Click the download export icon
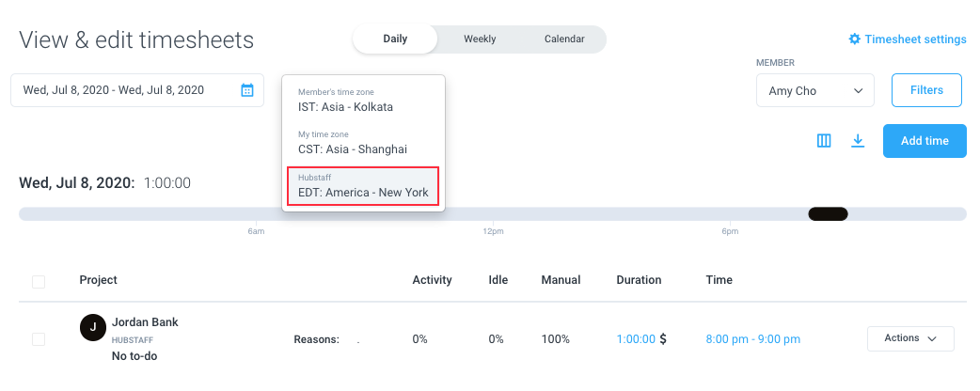Screen dimensions: 980x391 click(x=858, y=141)
